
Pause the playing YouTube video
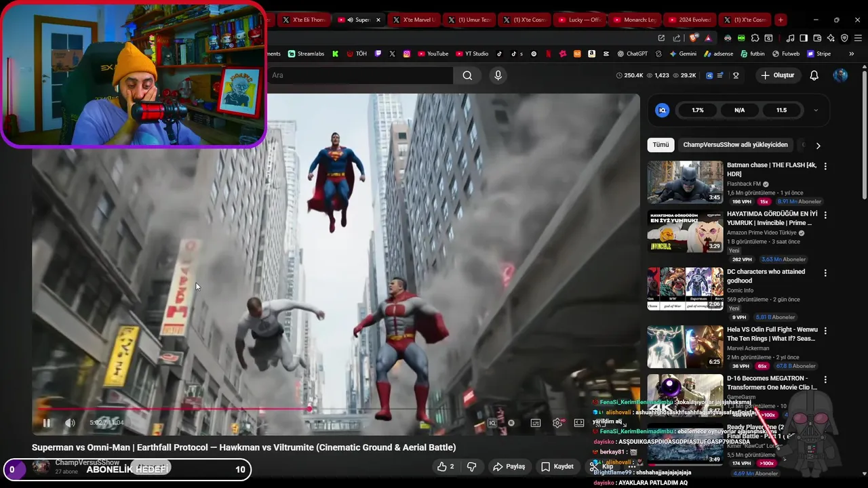(x=46, y=423)
